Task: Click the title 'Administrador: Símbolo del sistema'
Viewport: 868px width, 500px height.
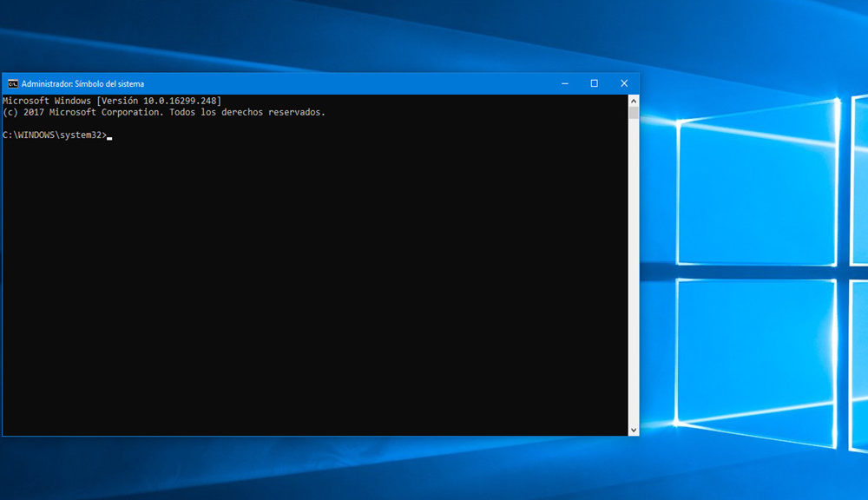Action: coord(82,83)
